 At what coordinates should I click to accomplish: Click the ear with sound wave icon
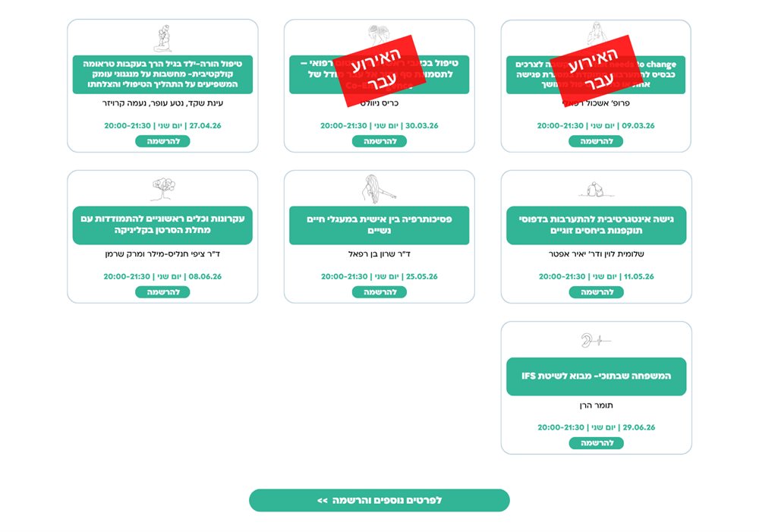(596, 340)
